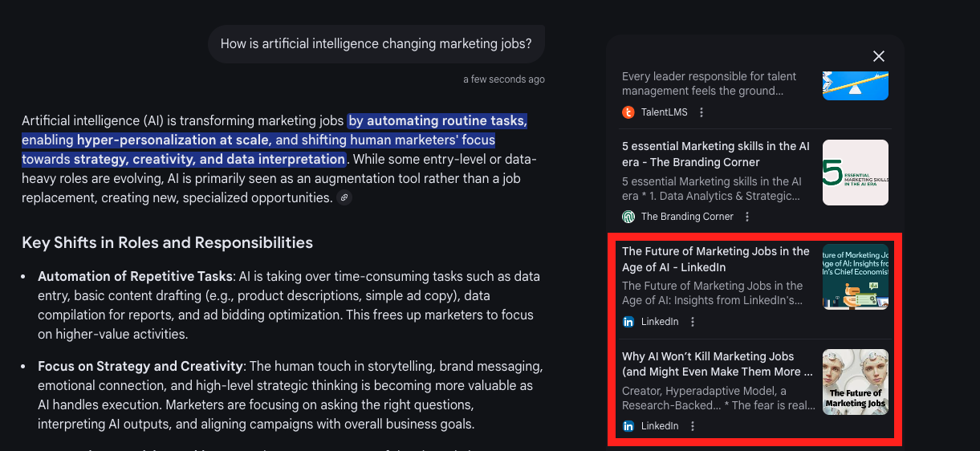Open the 'Why AI Won't Kill Marketing Jobs' article
Screen dimensions: 980x451
click(716, 364)
